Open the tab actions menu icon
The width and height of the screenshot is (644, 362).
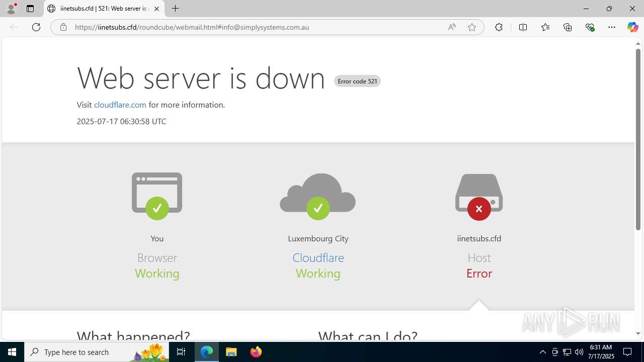30,9
